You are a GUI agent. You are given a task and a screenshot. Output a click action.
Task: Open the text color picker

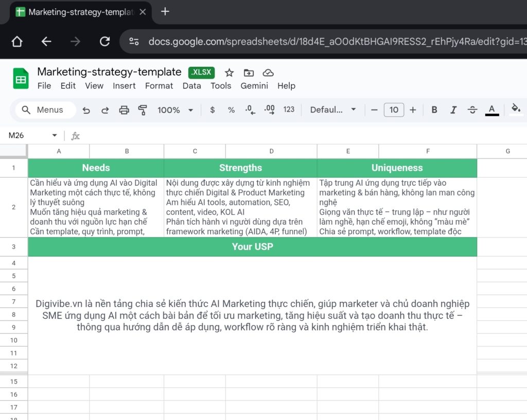point(492,109)
